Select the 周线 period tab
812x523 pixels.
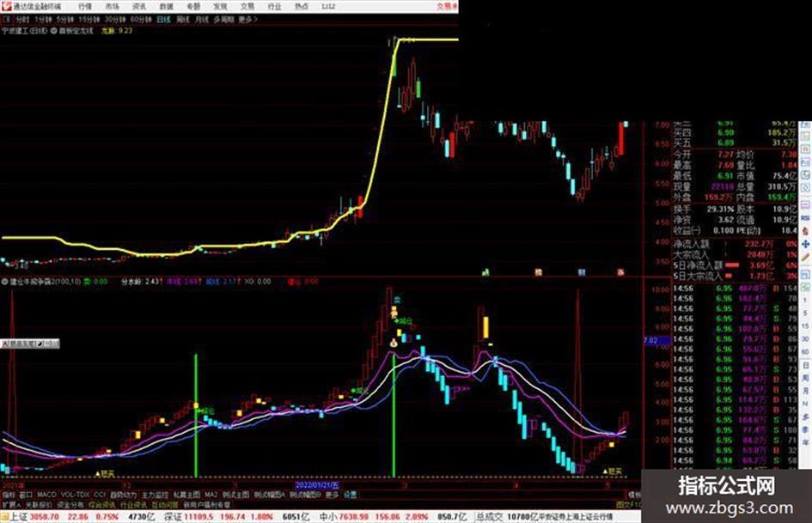pos(183,20)
